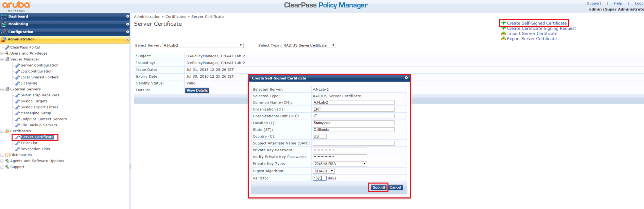Open SNMP Trap Receivers page
Image resolution: width=644 pixels, height=209 pixels.
coord(40,95)
